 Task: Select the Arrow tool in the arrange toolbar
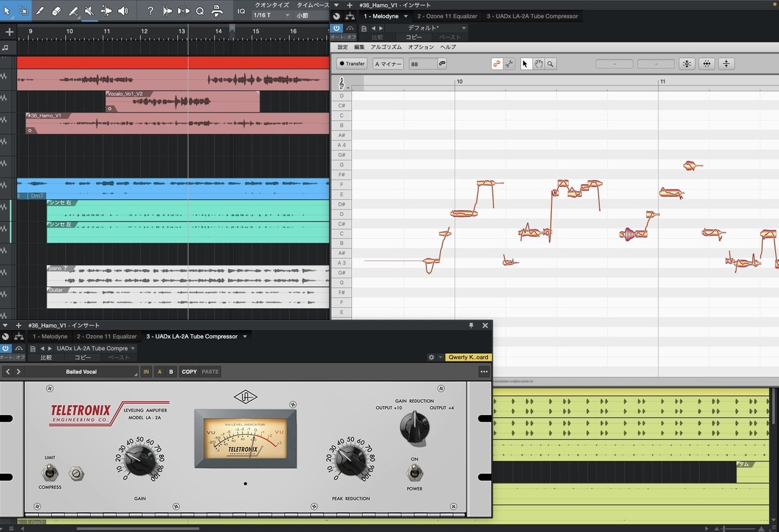pyautogui.click(x=7, y=11)
